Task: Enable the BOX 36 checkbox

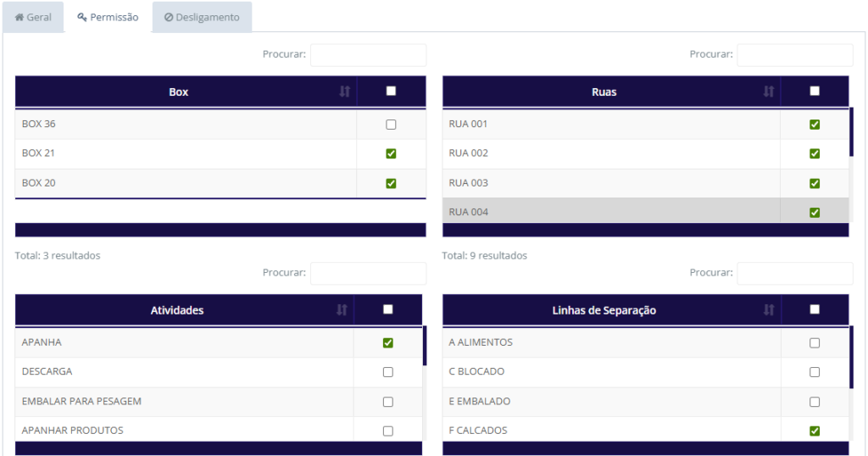Action: [391, 125]
